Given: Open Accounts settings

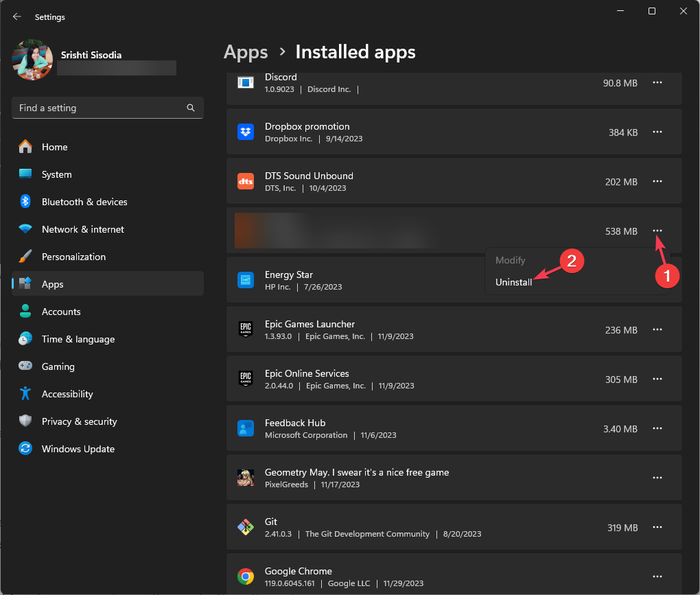Looking at the screenshot, I should [108, 312].
